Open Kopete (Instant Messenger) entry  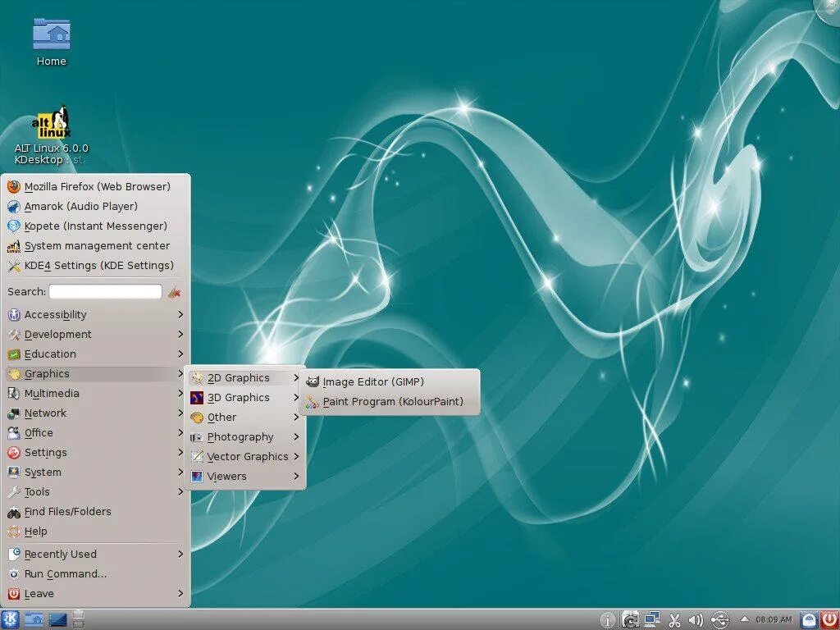(x=96, y=226)
